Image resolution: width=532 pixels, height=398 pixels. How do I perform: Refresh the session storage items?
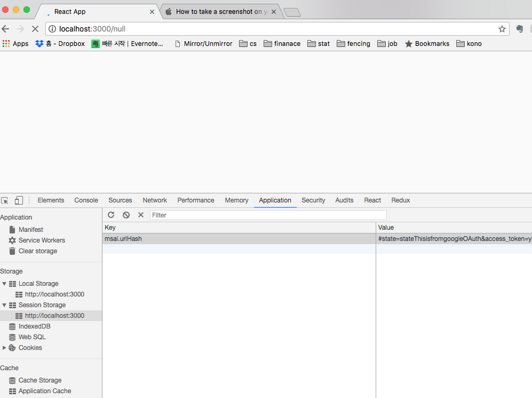click(111, 215)
